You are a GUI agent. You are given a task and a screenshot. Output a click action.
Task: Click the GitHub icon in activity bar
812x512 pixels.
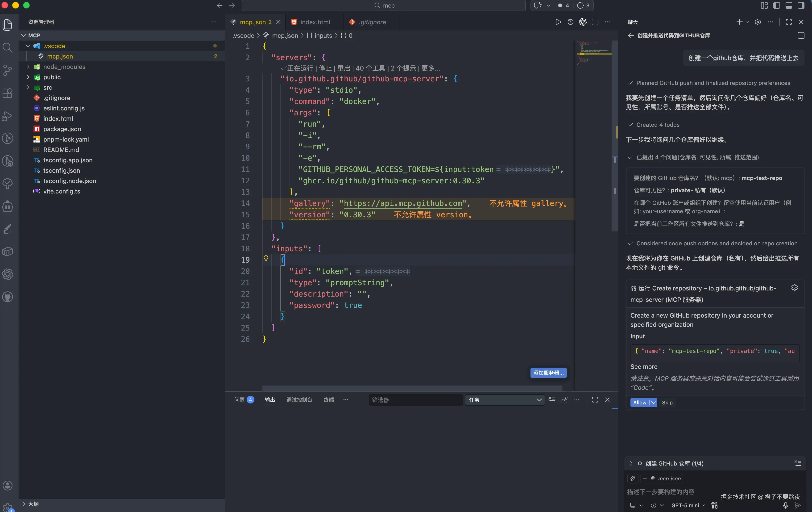tap(7, 297)
